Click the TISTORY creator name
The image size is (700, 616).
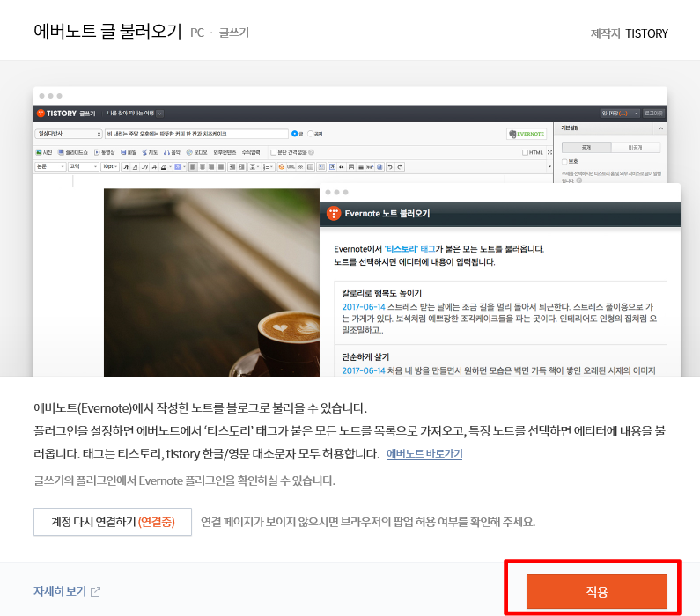pos(646,33)
